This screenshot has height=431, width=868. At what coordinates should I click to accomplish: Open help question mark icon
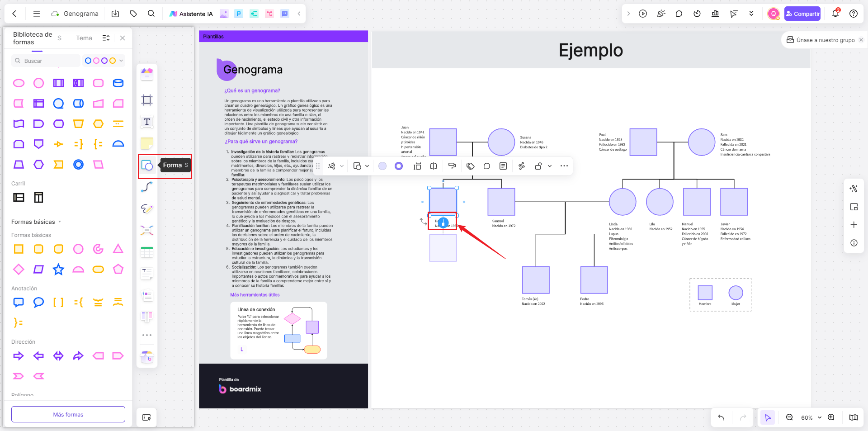click(x=854, y=14)
